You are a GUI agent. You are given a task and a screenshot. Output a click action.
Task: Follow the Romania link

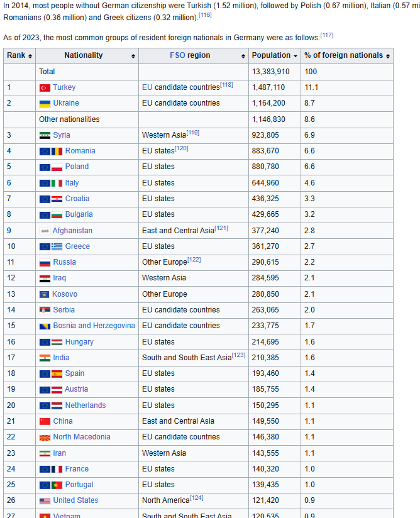pos(80,151)
